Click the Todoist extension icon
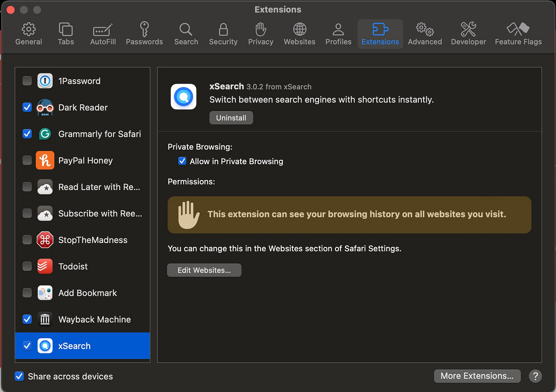 click(x=45, y=266)
